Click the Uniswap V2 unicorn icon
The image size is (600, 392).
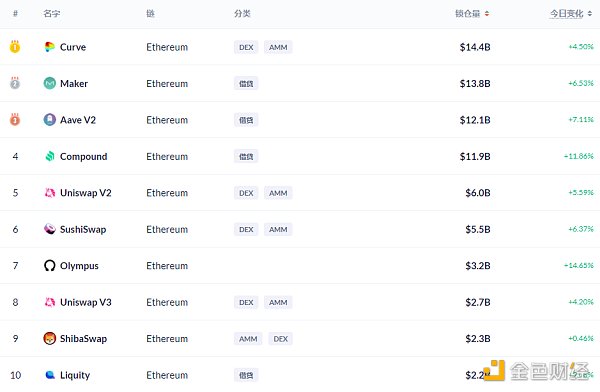[50, 193]
